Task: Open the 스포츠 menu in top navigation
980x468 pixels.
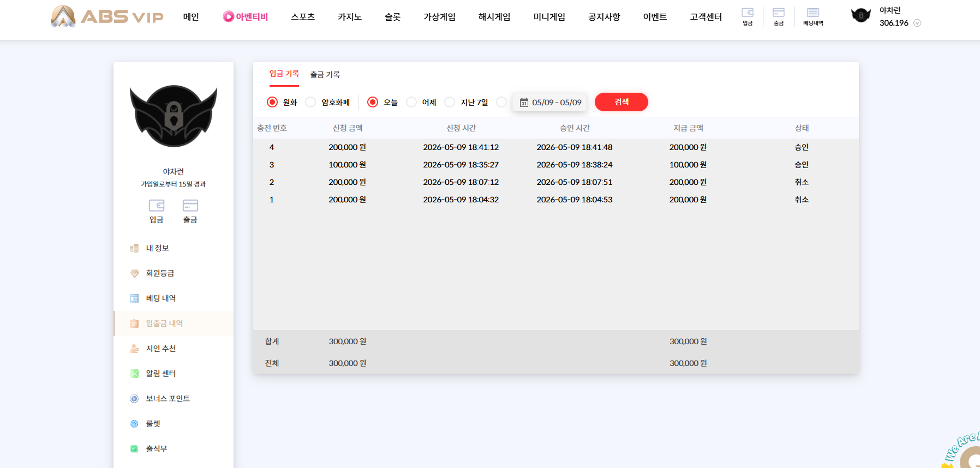Action: pyautogui.click(x=303, y=17)
